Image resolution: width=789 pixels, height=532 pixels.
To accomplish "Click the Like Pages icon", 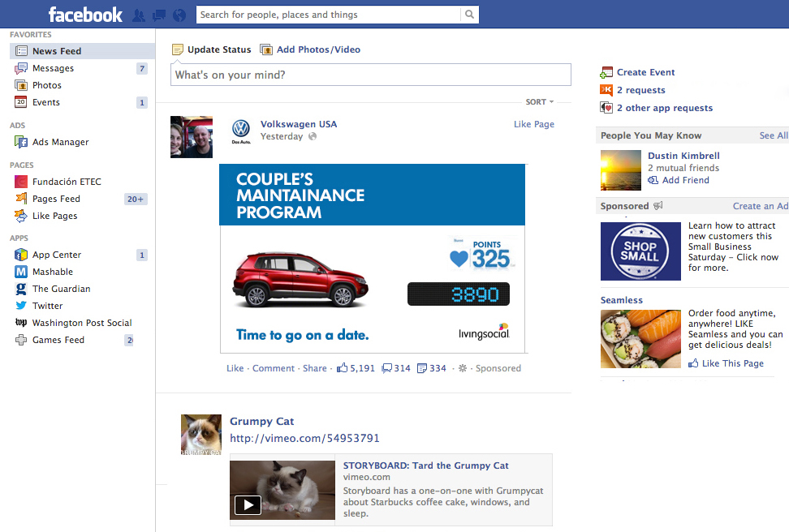I will tap(21, 216).
